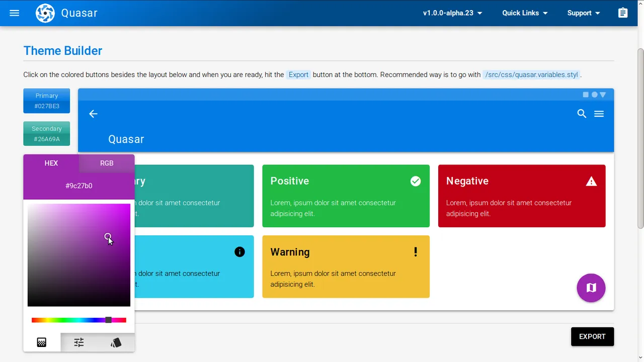The image size is (644, 362).
Task: Open the hamburger navigation menu
Action: click(x=14, y=13)
